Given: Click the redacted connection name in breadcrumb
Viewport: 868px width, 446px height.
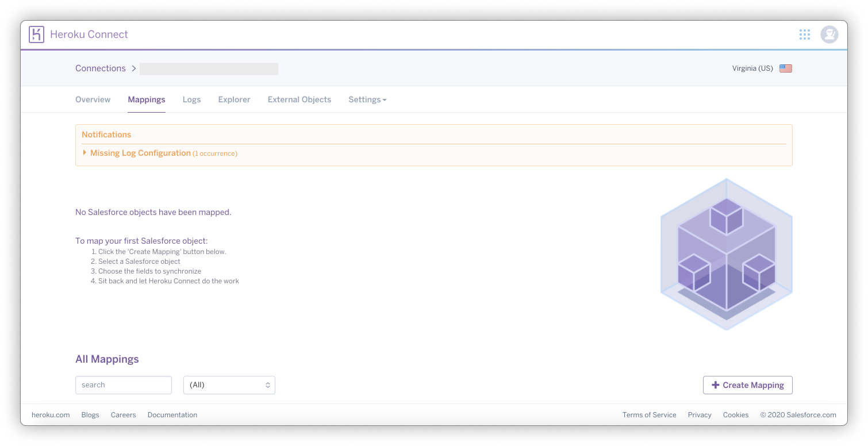Looking at the screenshot, I should (x=209, y=69).
